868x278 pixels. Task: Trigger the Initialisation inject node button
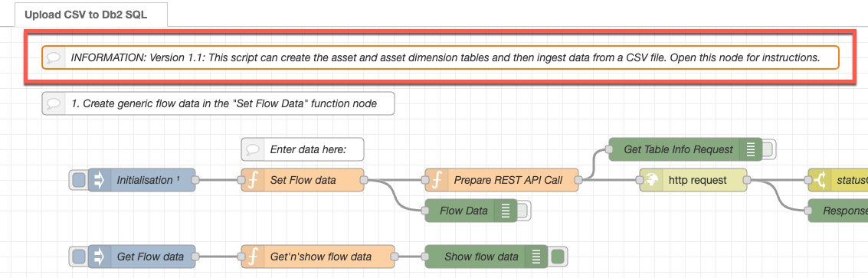79,180
